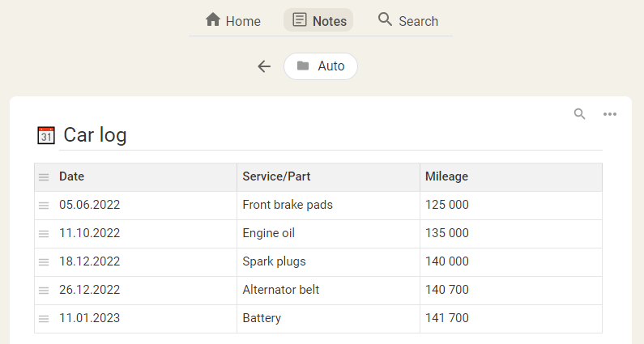Viewport: 644px width, 344px height.
Task: Click the drag handle for 18.12.2022 row
Action: tap(44, 262)
